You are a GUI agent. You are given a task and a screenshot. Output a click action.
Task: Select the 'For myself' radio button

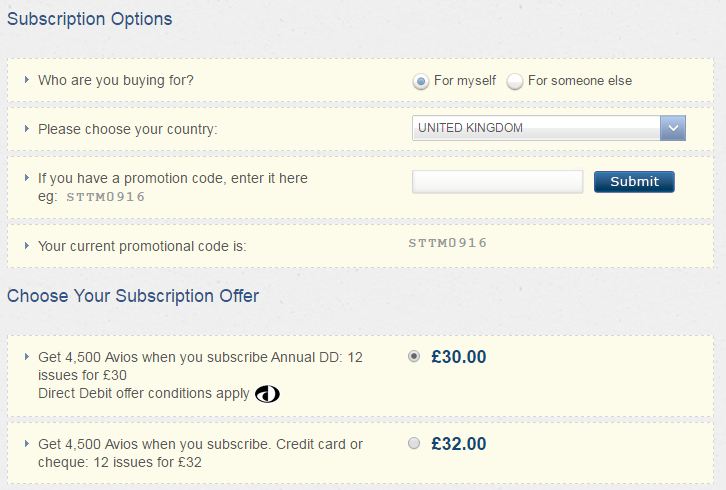tap(421, 81)
